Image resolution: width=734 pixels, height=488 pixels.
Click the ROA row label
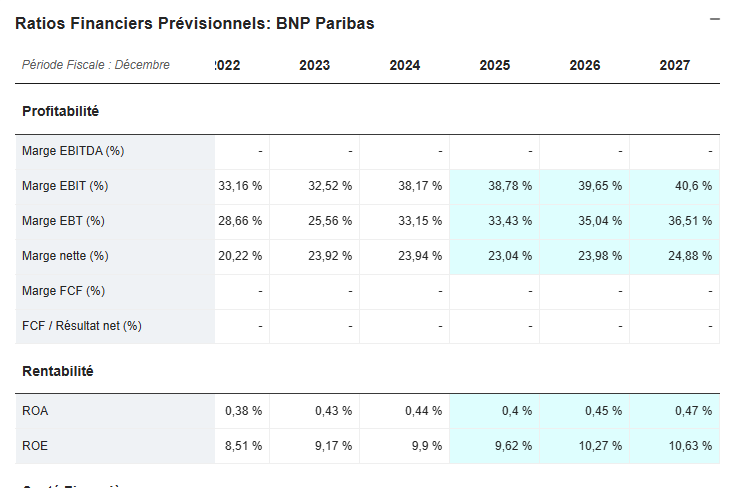point(35,411)
